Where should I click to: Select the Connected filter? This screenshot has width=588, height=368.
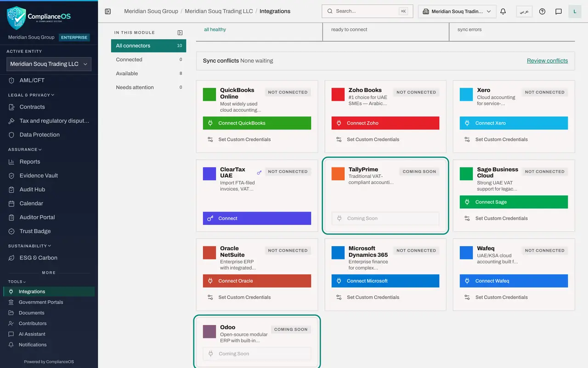tap(148, 60)
